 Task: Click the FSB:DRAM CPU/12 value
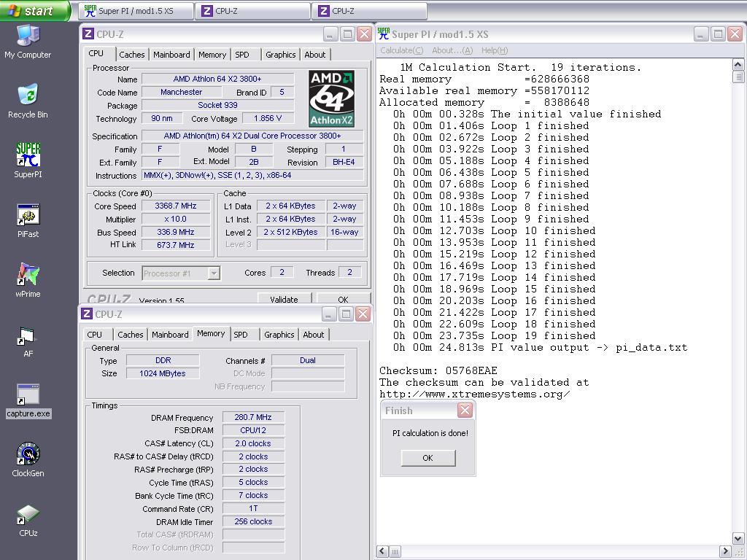253,430
